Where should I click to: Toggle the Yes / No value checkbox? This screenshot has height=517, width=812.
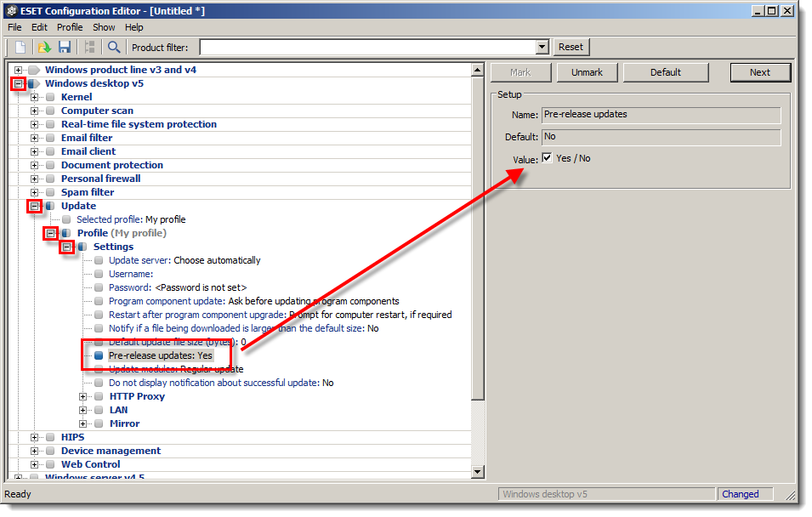point(547,158)
